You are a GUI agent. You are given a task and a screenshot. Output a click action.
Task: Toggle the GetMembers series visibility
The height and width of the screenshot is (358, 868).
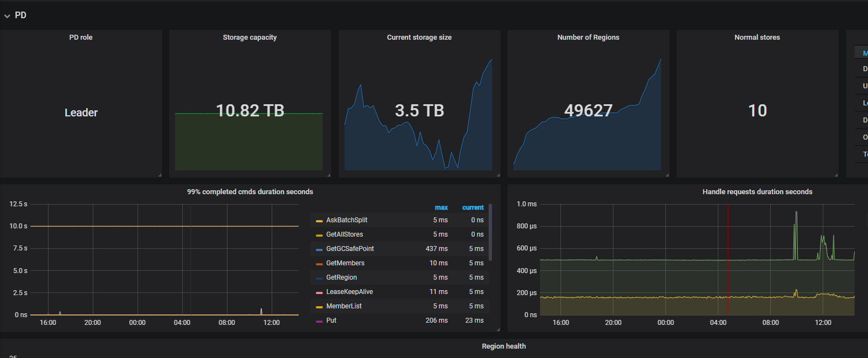click(x=345, y=263)
